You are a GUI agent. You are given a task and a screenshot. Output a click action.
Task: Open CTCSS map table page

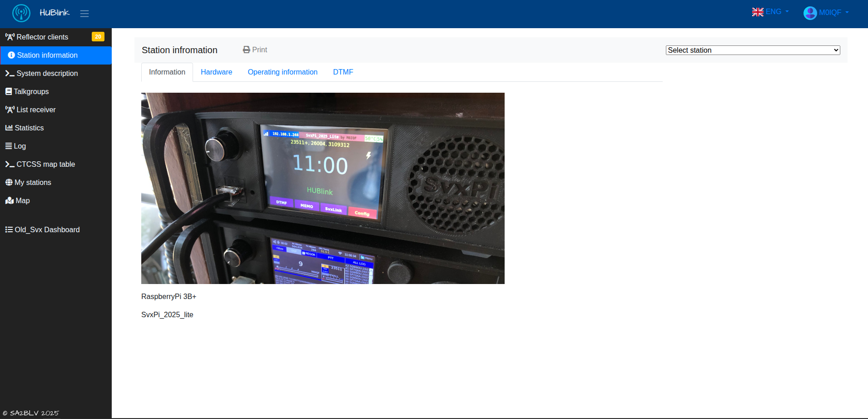point(56,164)
